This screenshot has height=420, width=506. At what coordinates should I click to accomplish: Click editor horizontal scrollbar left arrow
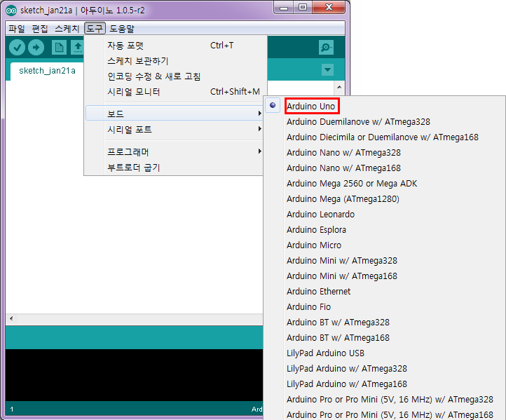tap(12, 318)
